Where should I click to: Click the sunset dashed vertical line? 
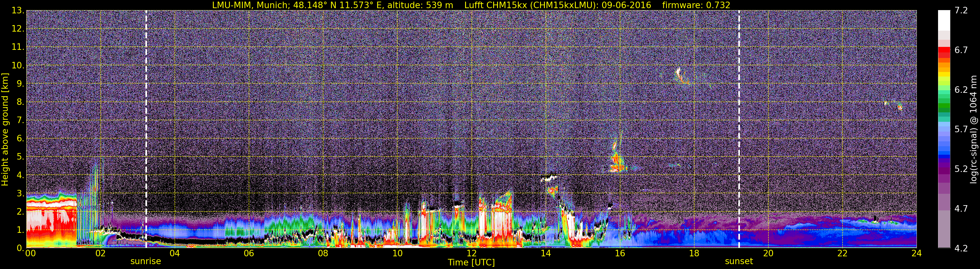(739, 129)
